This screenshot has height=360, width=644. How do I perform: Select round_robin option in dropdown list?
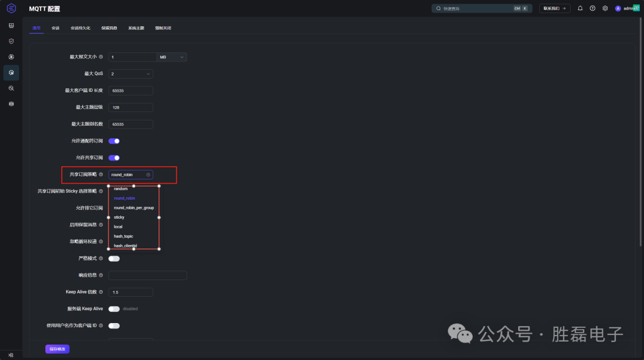point(125,198)
